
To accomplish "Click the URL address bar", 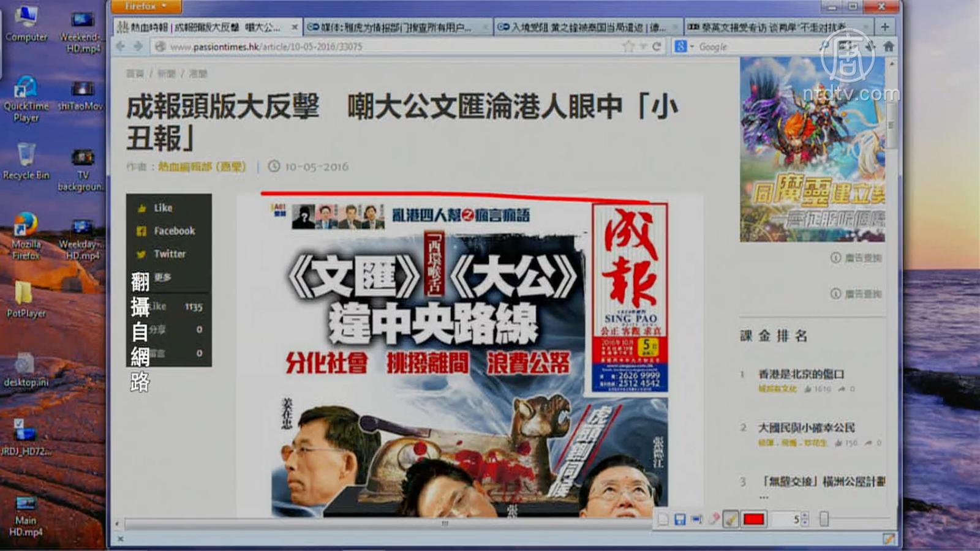I will 392,47.
